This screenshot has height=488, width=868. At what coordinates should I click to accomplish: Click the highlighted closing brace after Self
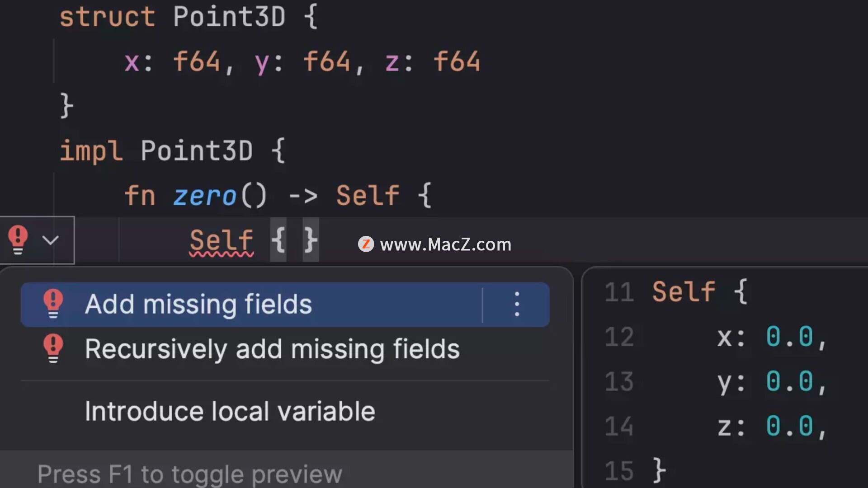[x=311, y=240]
